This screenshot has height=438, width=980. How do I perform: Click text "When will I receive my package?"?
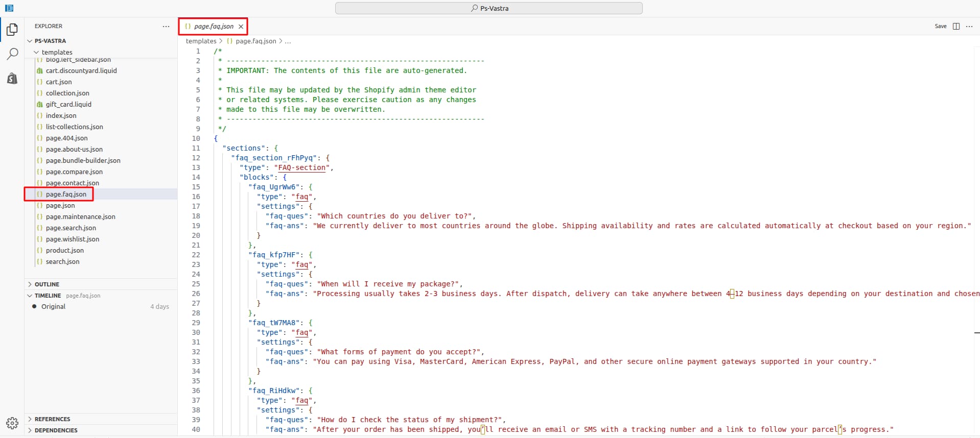(x=387, y=284)
